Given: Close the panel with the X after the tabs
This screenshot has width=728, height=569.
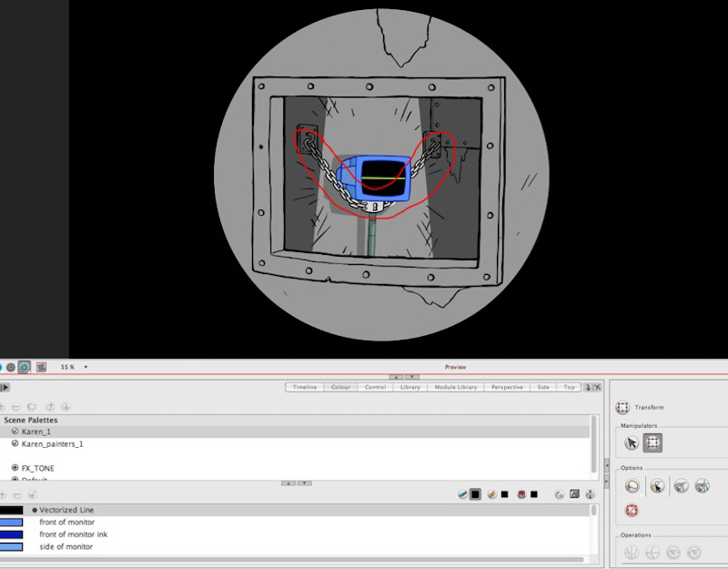Looking at the screenshot, I should (x=598, y=387).
